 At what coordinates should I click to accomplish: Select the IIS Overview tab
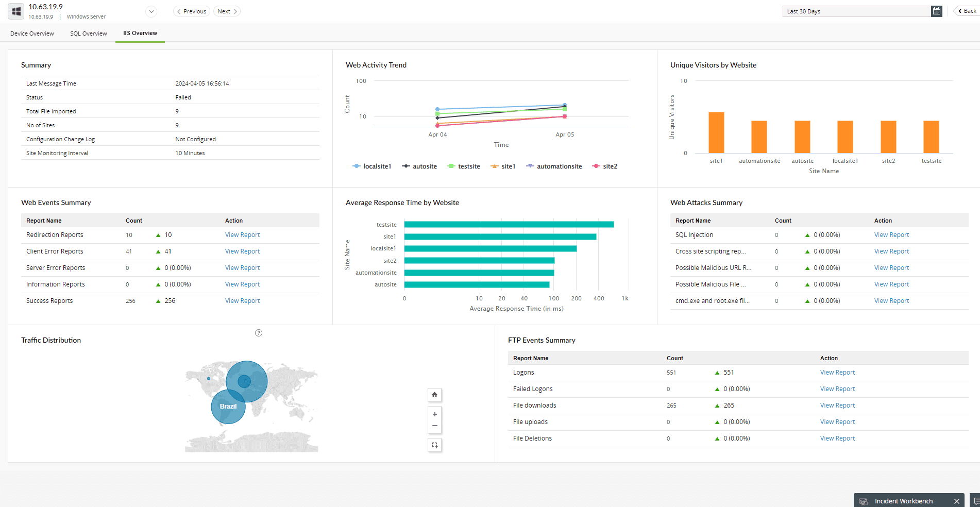[140, 33]
